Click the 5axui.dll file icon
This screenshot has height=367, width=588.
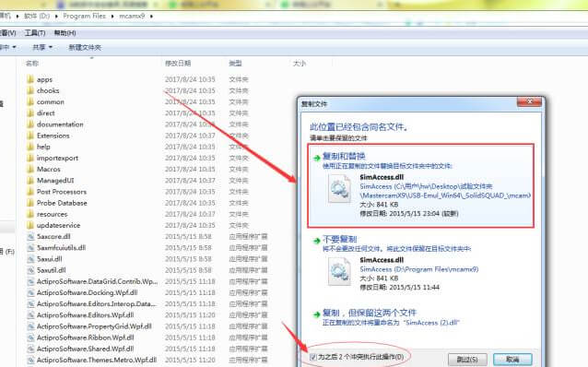pyautogui.click(x=30, y=259)
